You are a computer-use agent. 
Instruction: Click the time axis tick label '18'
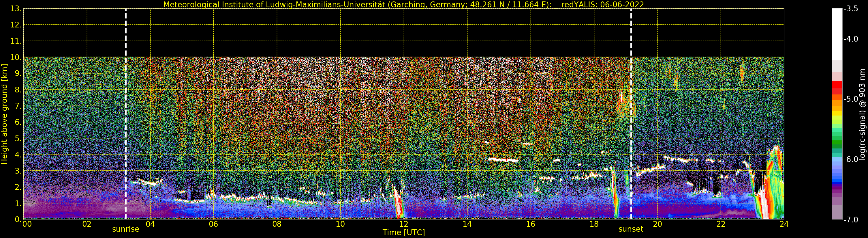[594, 224]
